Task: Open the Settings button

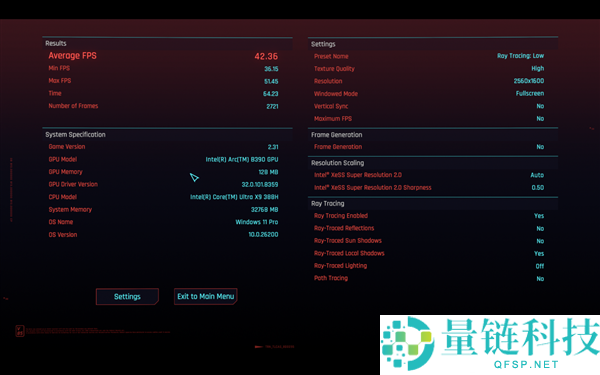Action: click(x=127, y=297)
